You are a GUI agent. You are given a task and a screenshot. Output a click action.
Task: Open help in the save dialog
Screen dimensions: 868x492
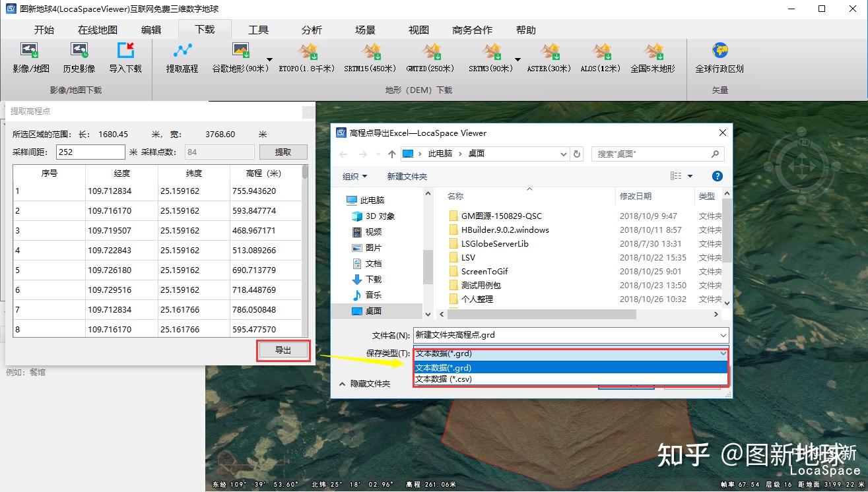click(x=718, y=176)
